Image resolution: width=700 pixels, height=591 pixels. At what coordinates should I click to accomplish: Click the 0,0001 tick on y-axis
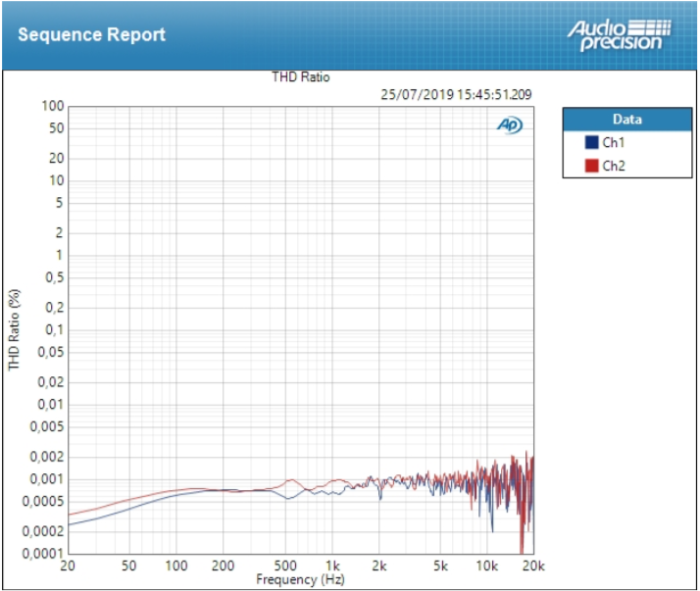point(45,554)
